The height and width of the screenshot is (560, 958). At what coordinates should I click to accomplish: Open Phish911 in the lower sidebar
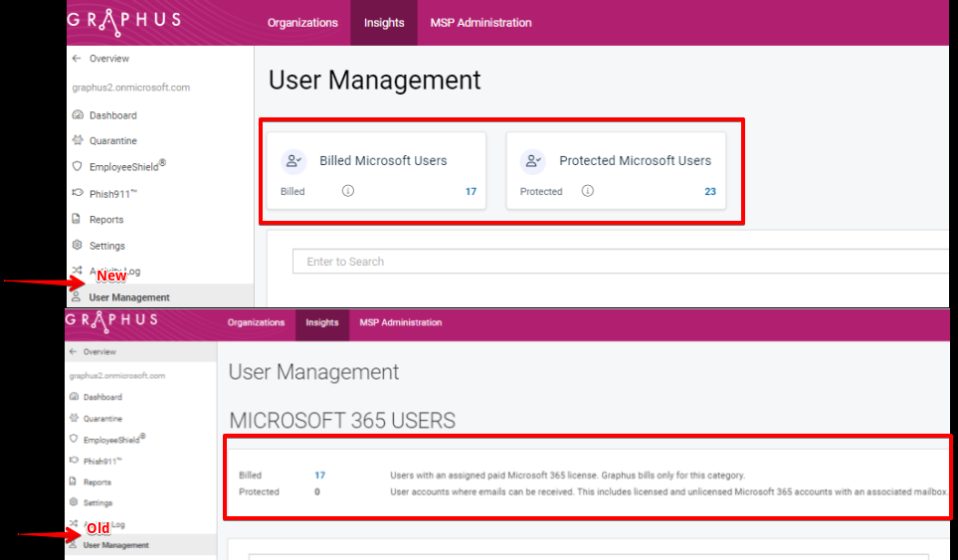point(102,462)
